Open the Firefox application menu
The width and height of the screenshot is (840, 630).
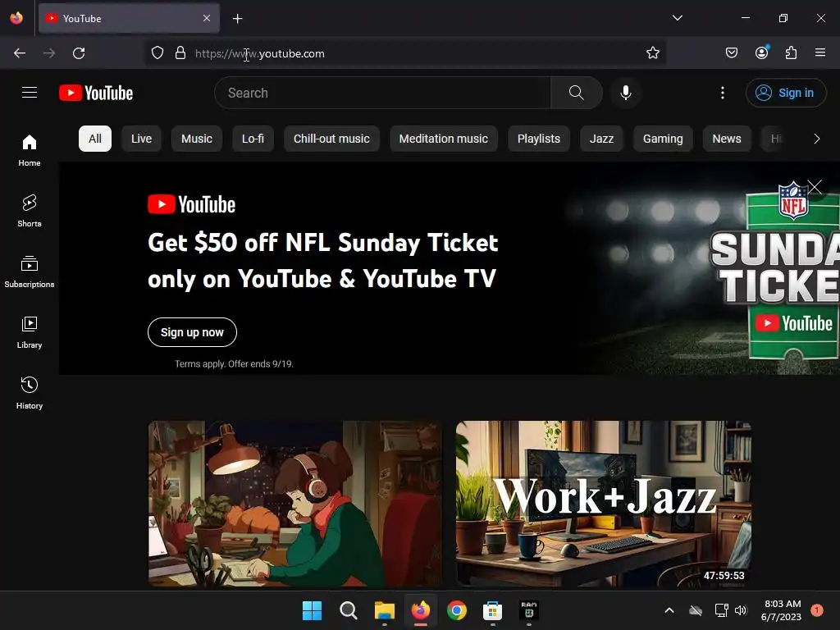tap(820, 52)
